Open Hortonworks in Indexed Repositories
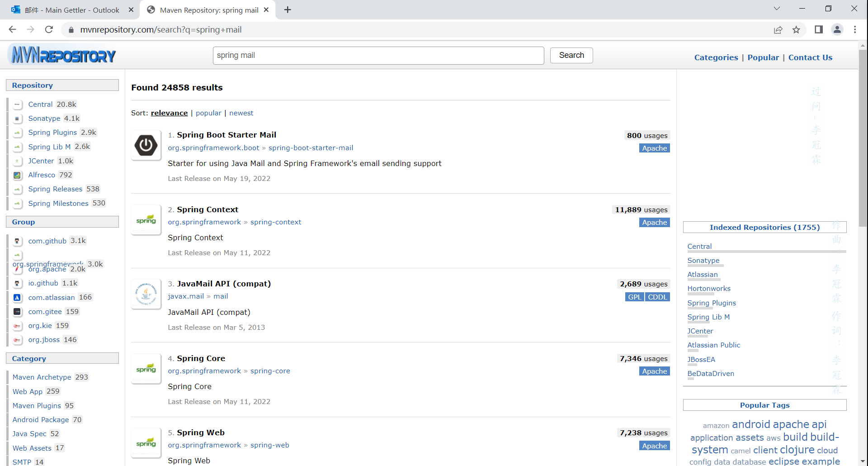Screen dimensions: 868x466 709,289
